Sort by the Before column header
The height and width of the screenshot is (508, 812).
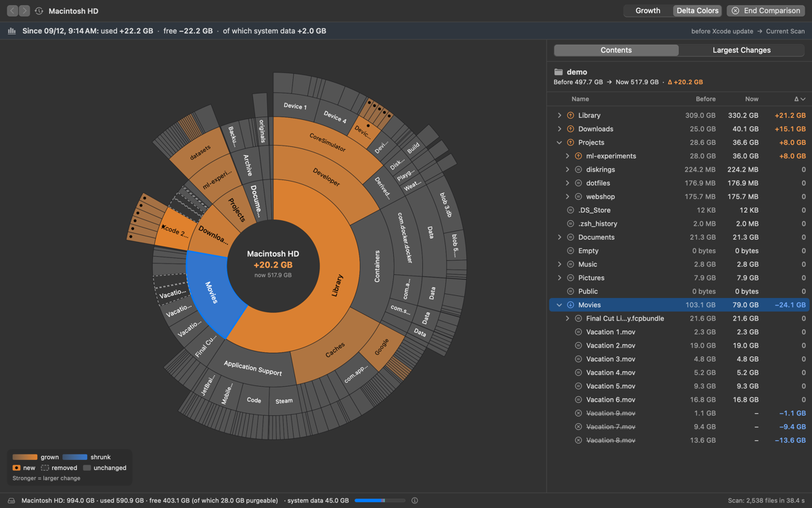pyautogui.click(x=705, y=99)
